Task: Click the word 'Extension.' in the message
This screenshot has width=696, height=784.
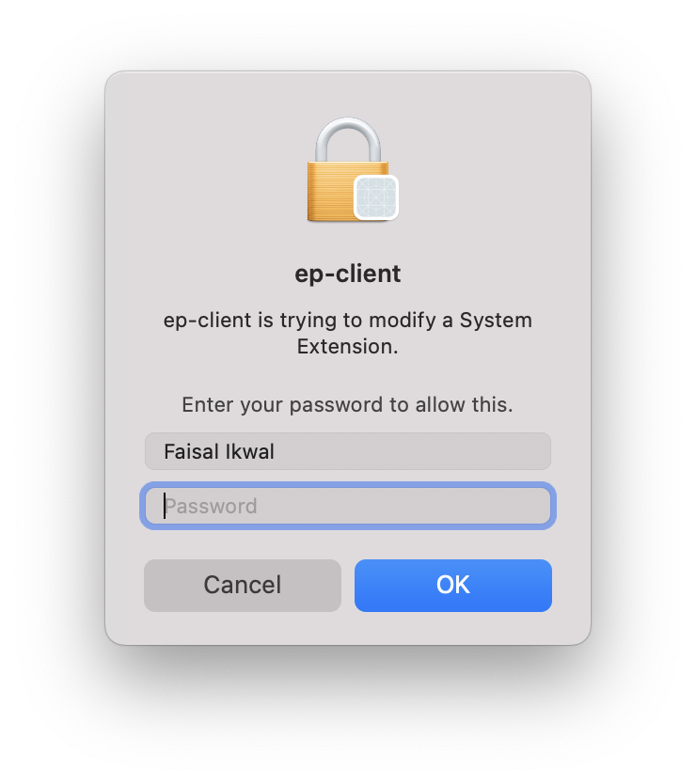Action: point(348,346)
